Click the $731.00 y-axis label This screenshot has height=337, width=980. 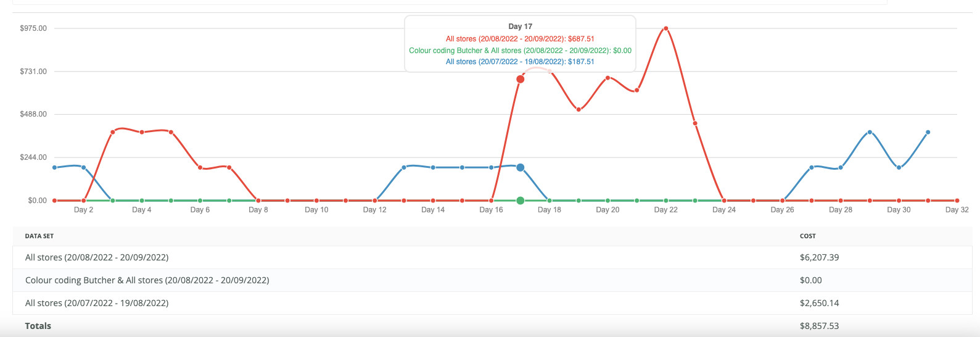[x=33, y=72]
